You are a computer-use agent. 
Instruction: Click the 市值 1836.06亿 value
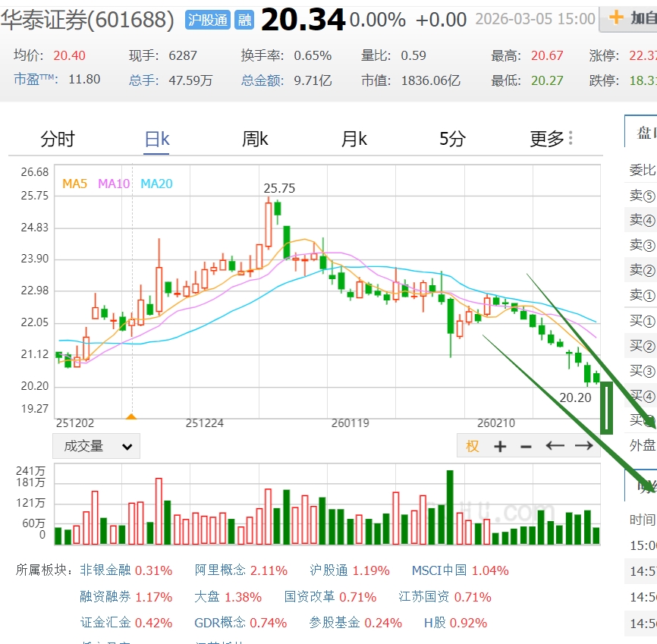[431, 80]
